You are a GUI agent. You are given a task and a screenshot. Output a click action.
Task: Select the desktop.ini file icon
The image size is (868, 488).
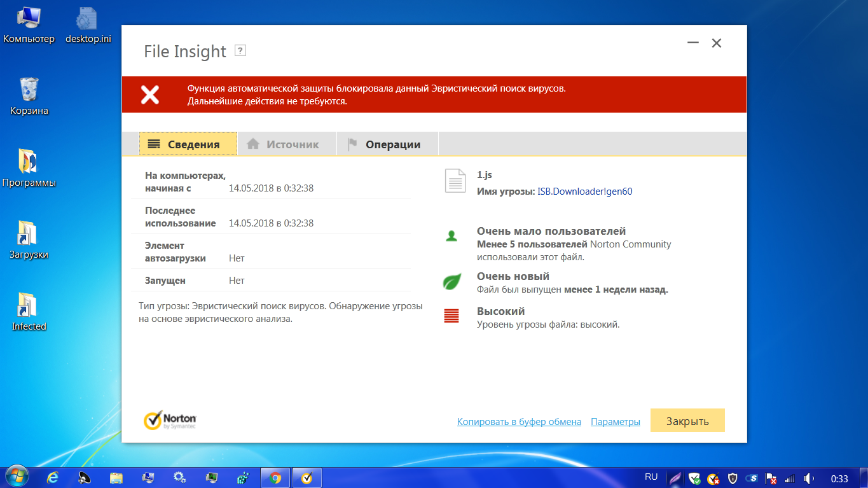pos(88,26)
